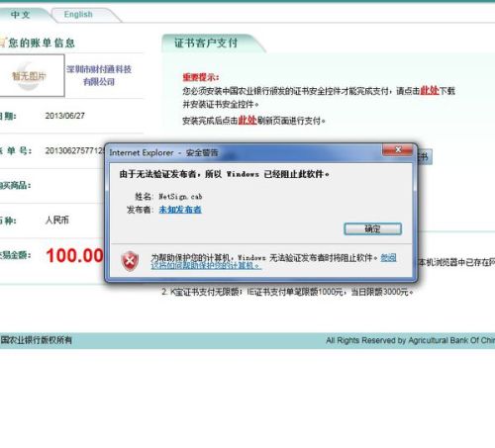Switch to the 中文 language tab
This screenshot has height=448, width=495.
(x=21, y=15)
